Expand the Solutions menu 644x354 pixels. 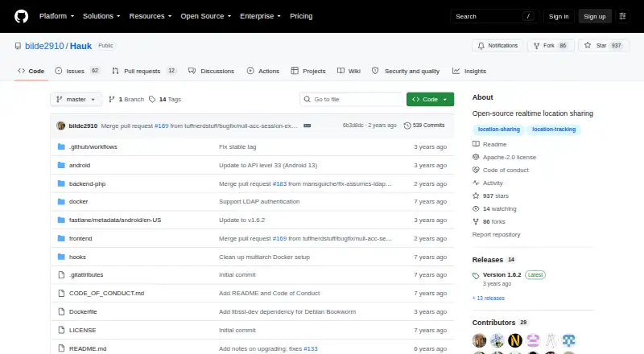tap(101, 16)
